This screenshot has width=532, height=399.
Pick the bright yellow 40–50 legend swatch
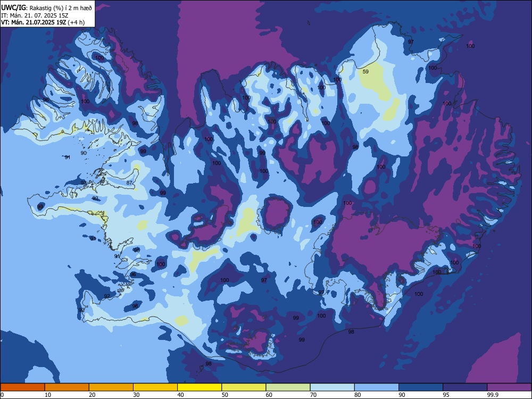click(x=199, y=387)
